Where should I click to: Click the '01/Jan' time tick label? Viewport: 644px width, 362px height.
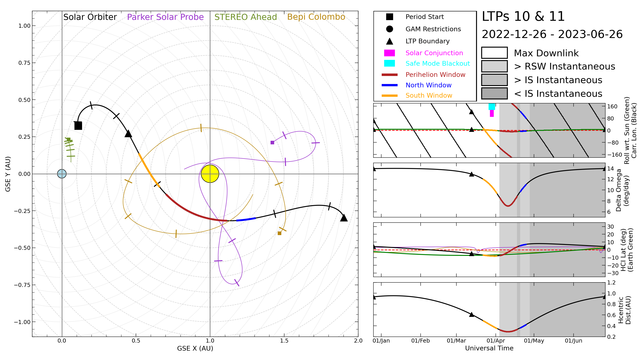(381, 341)
